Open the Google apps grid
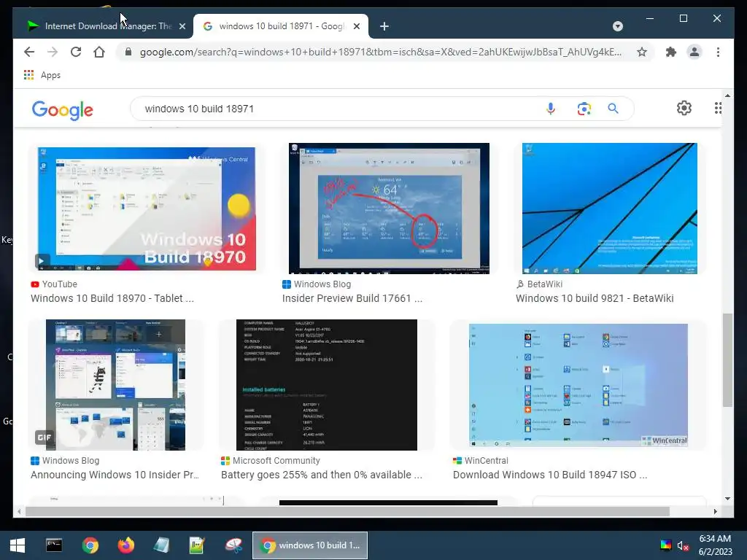 point(718,108)
